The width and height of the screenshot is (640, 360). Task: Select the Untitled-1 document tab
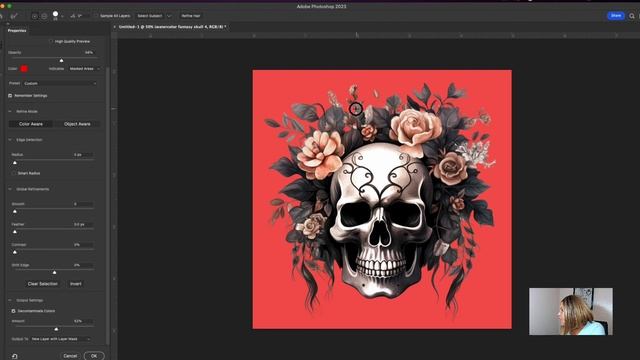click(x=172, y=27)
